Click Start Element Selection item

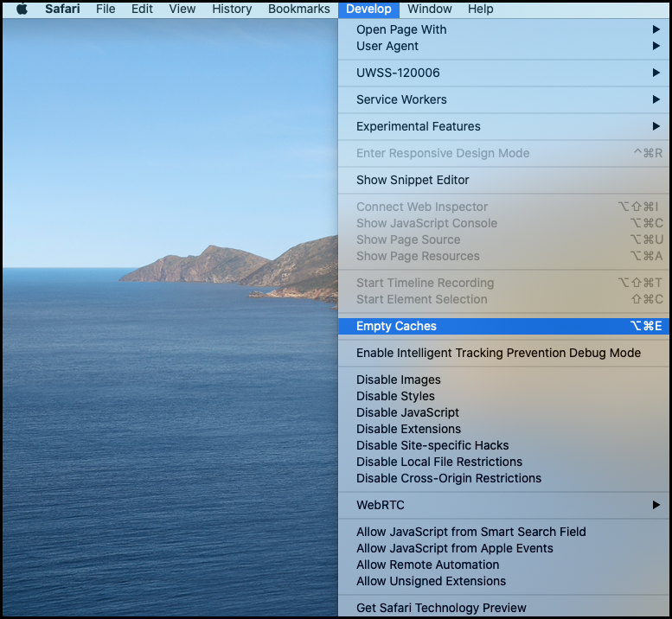[505, 299]
